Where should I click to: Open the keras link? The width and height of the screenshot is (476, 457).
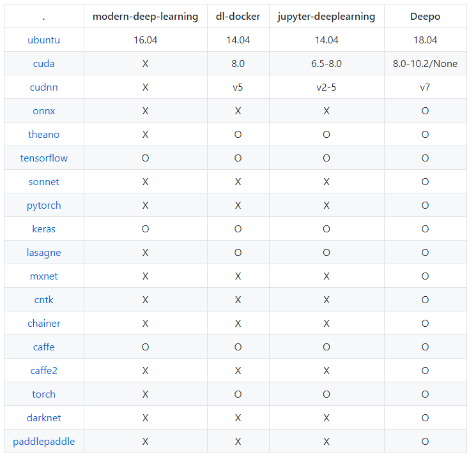click(43, 229)
